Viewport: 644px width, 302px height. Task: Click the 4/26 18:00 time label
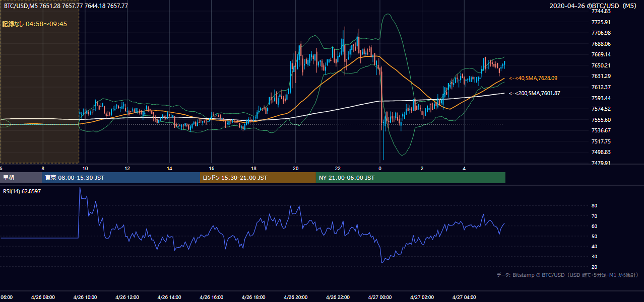(x=253, y=297)
